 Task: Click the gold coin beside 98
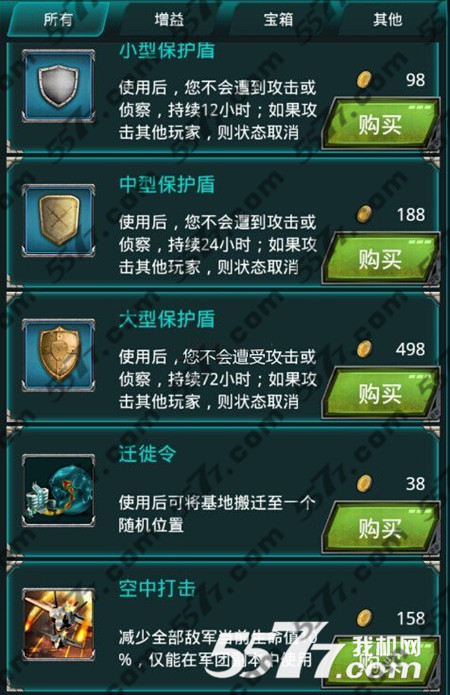[x=364, y=80]
